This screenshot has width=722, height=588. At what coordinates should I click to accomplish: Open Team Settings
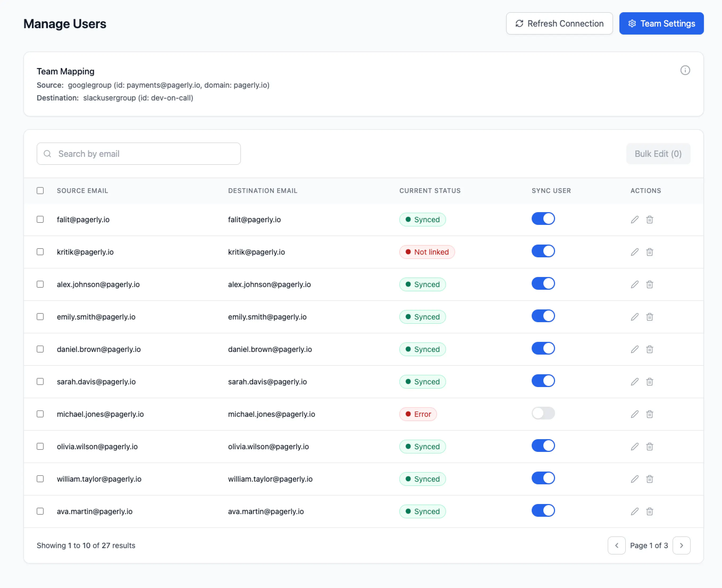[661, 23]
